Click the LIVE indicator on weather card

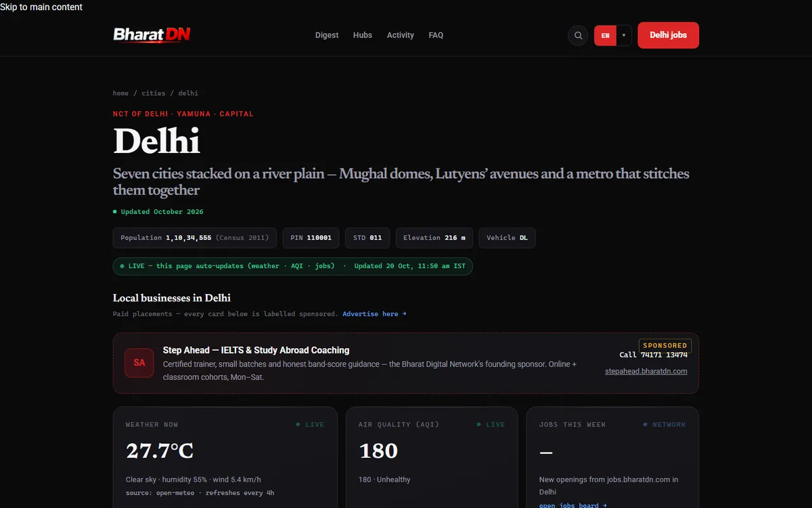[311, 425]
